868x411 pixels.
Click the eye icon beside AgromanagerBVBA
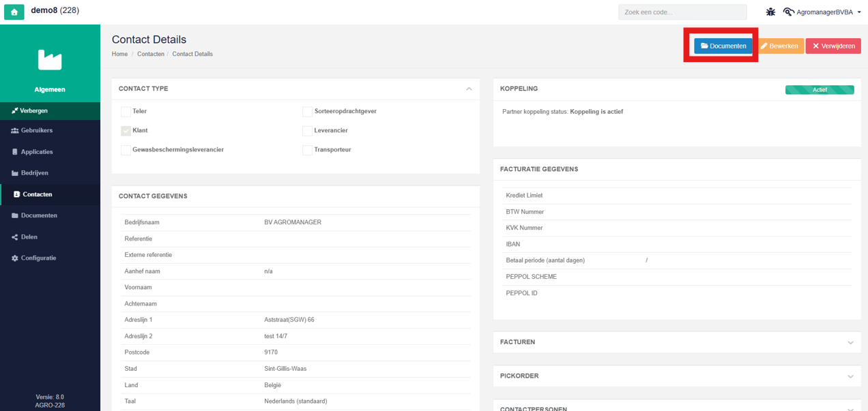coord(788,12)
